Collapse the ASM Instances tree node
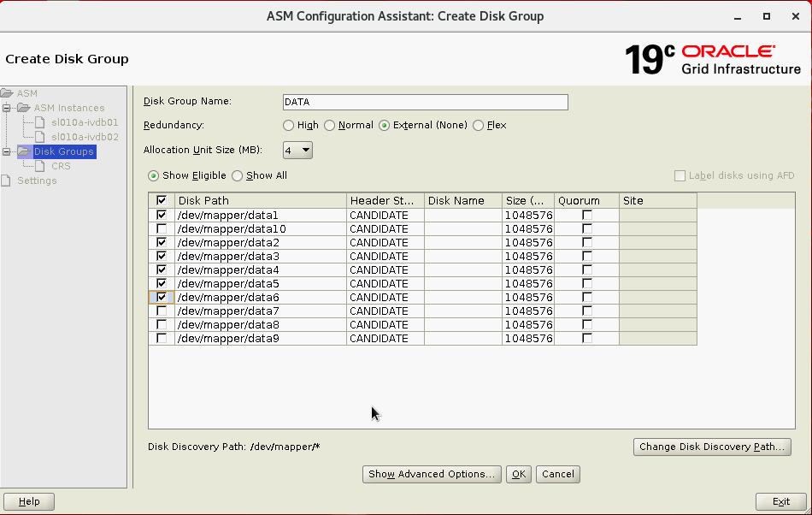 point(7,108)
